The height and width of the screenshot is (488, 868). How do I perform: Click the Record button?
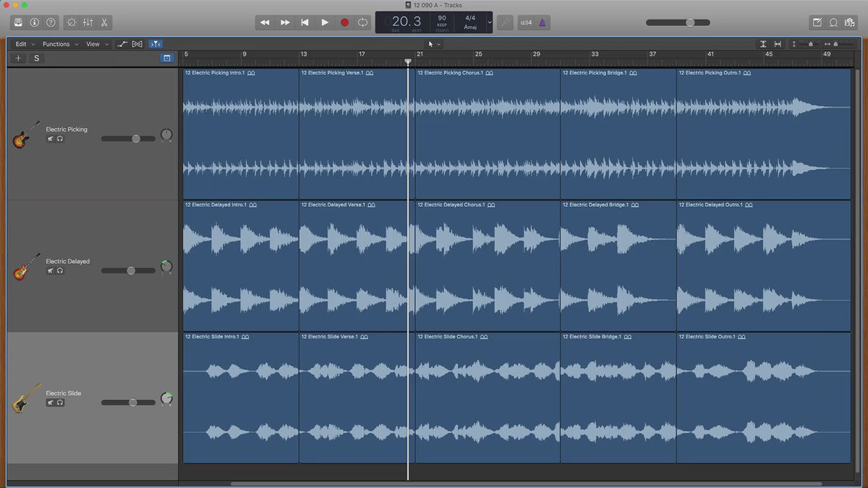tap(344, 22)
